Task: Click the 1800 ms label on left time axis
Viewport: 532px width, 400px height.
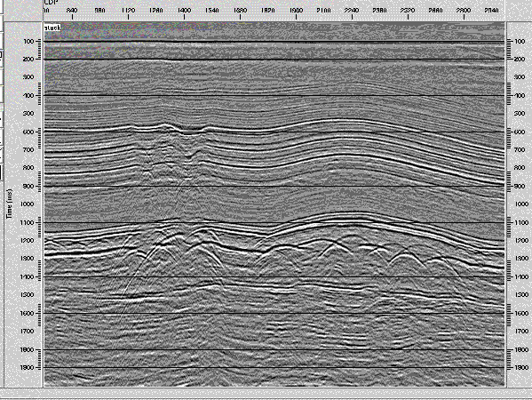Action: point(28,349)
